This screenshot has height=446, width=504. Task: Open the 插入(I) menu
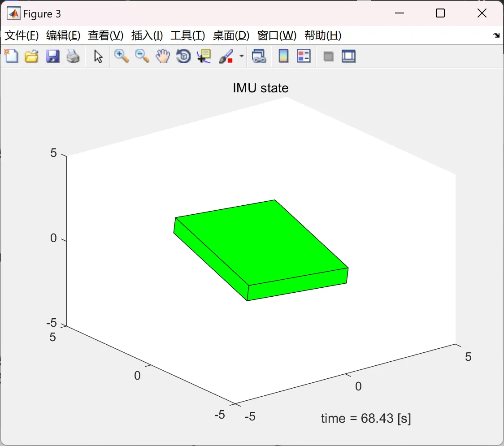point(147,35)
